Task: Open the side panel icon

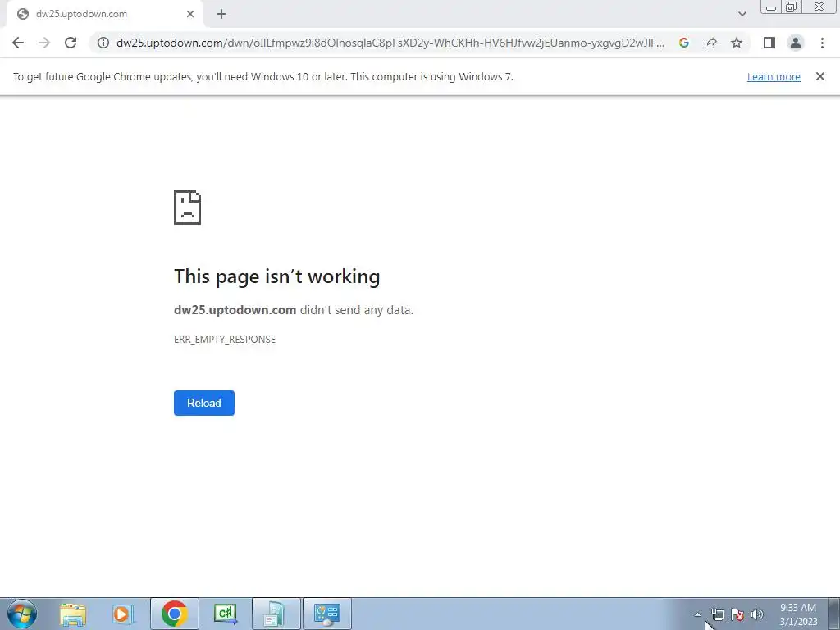Action: [x=769, y=43]
